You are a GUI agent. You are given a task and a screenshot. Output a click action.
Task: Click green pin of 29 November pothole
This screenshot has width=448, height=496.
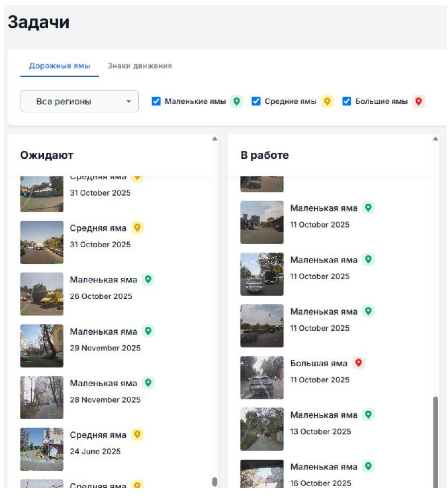pos(148,331)
